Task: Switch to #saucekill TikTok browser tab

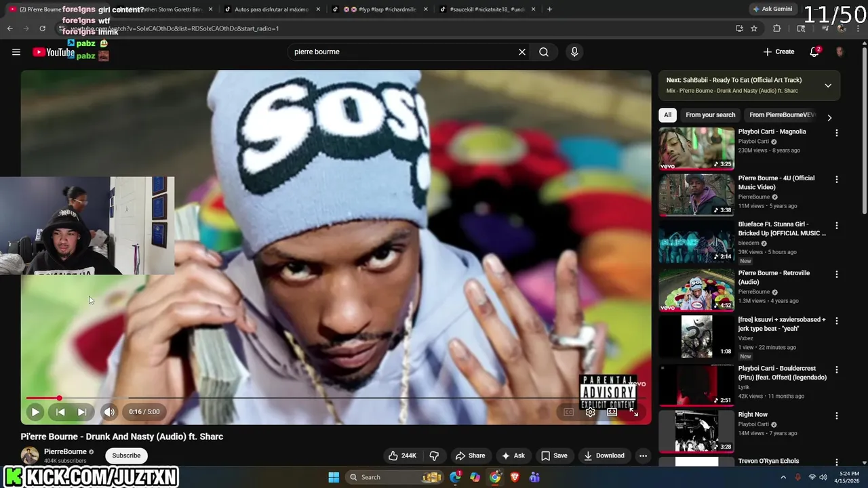Action: tap(487, 9)
